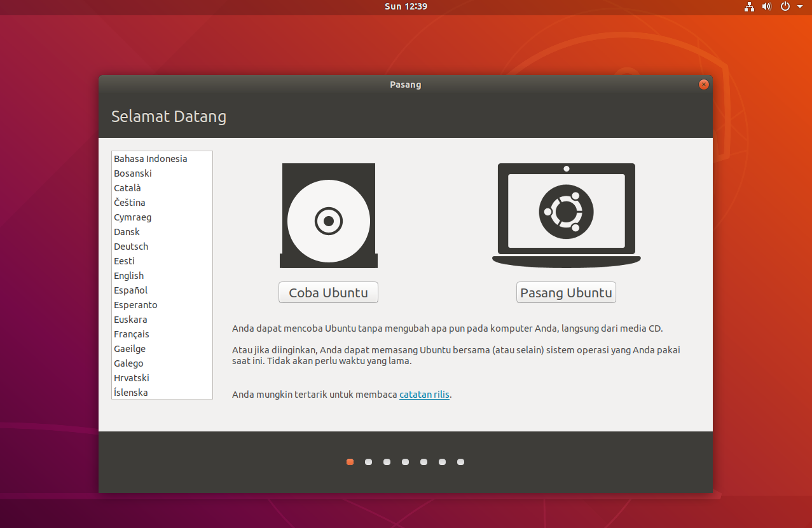The height and width of the screenshot is (528, 812).
Task: Open the power icon in top bar
Action: [x=785, y=6]
